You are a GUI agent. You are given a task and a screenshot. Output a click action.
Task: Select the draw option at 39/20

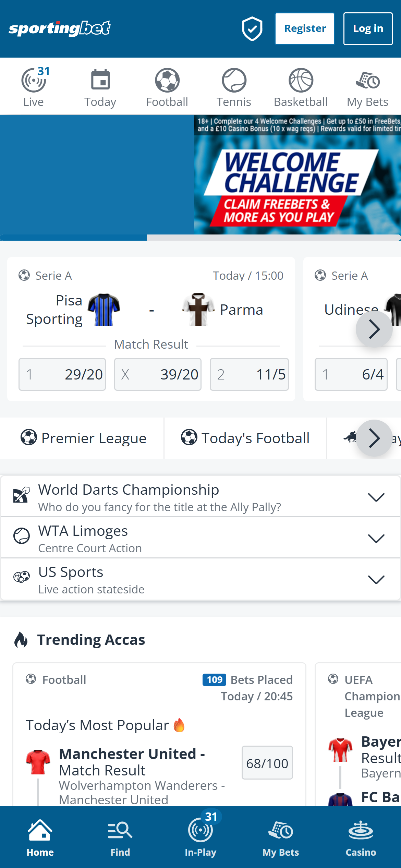pyautogui.click(x=157, y=374)
